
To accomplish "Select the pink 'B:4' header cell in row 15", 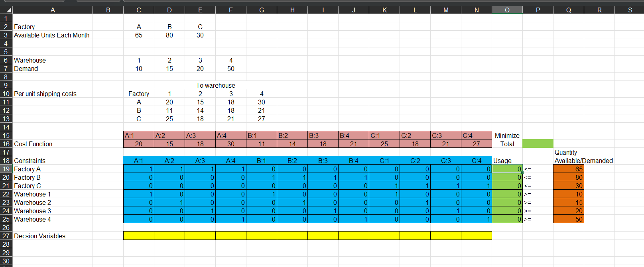I will click(x=354, y=135).
